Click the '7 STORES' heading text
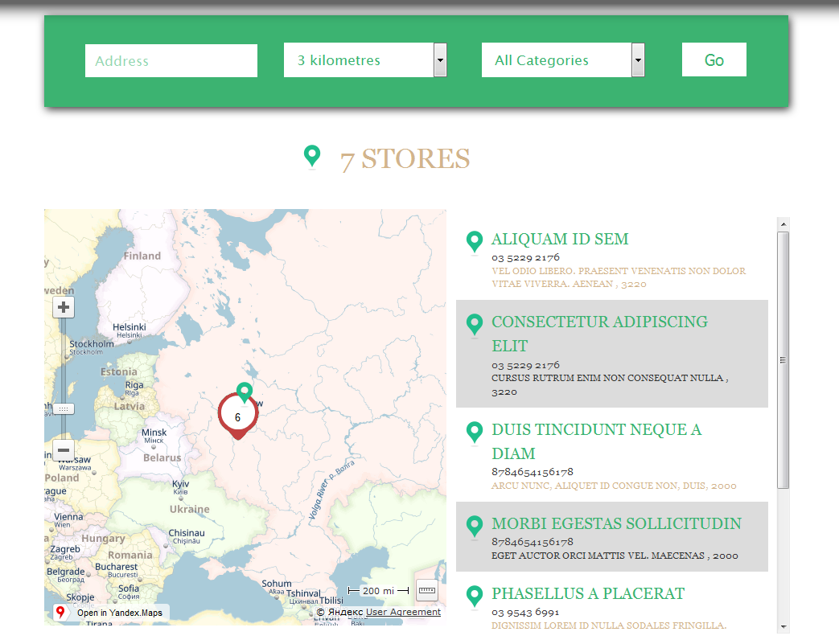 pos(405,159)
